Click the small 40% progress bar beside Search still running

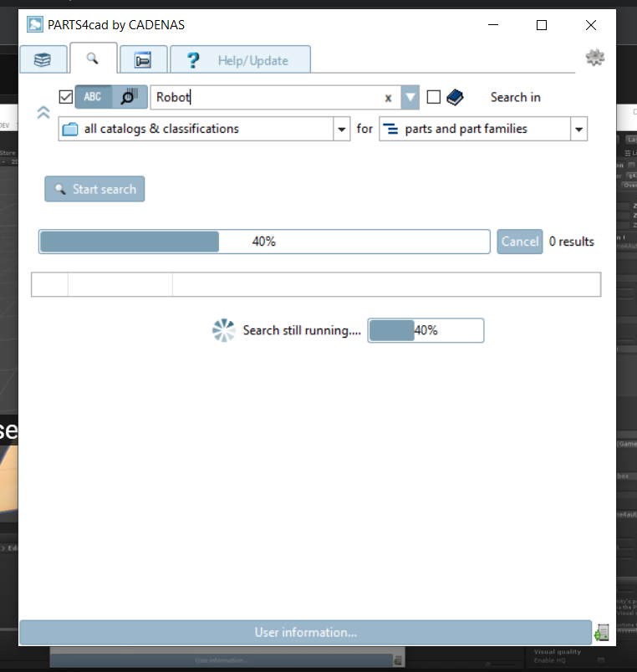[426, 330]
